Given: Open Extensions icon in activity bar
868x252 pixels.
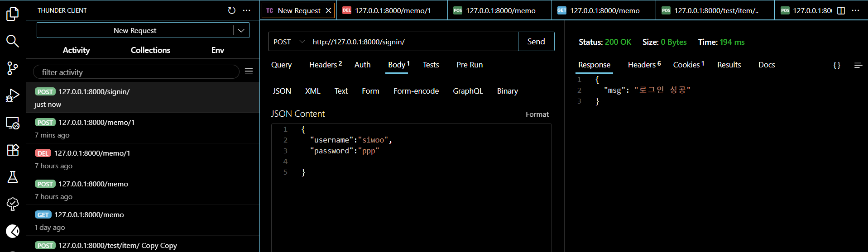Looking at the screenshot, I should pos(13,150).
